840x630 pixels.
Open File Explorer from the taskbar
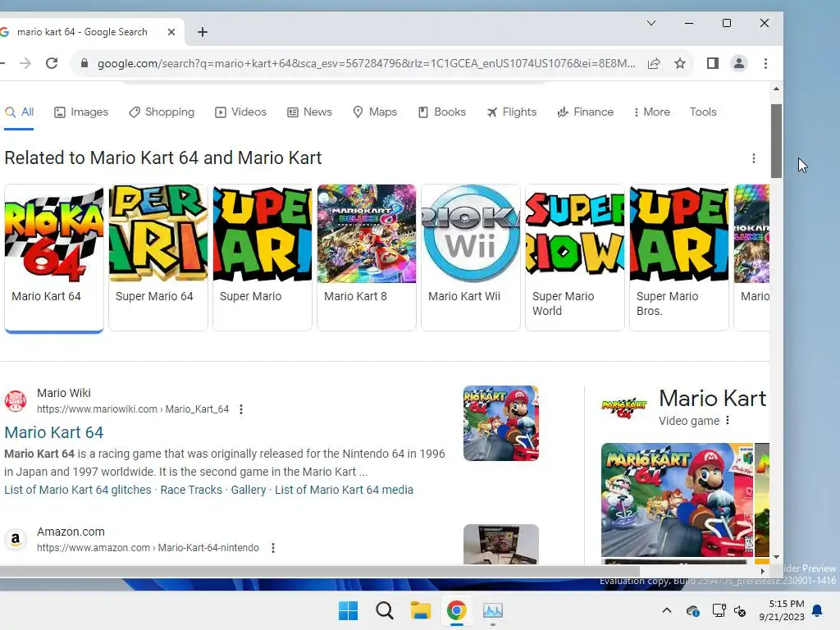pos(421,610)
